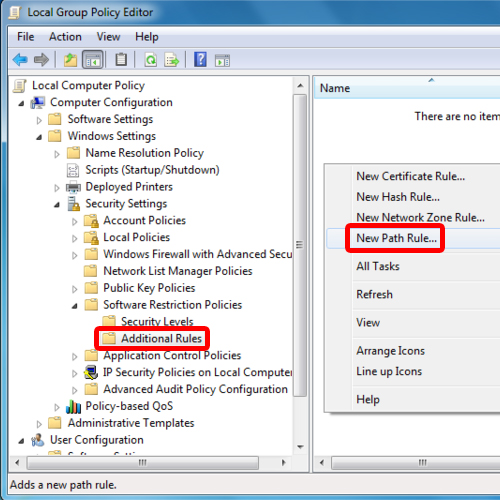This screenshot has width=500, height=500.
Task: Choose New Path Rule... from context menu
Action: (413, 238)
